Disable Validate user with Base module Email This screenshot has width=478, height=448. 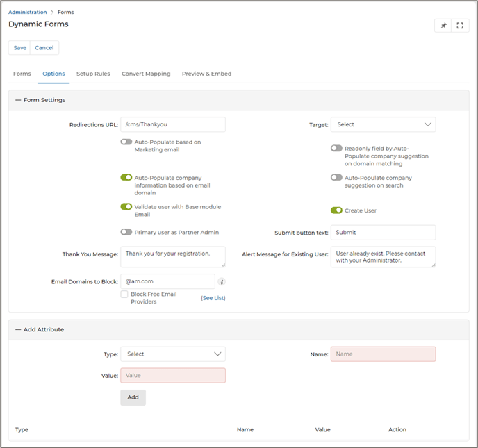coord(126,206)
